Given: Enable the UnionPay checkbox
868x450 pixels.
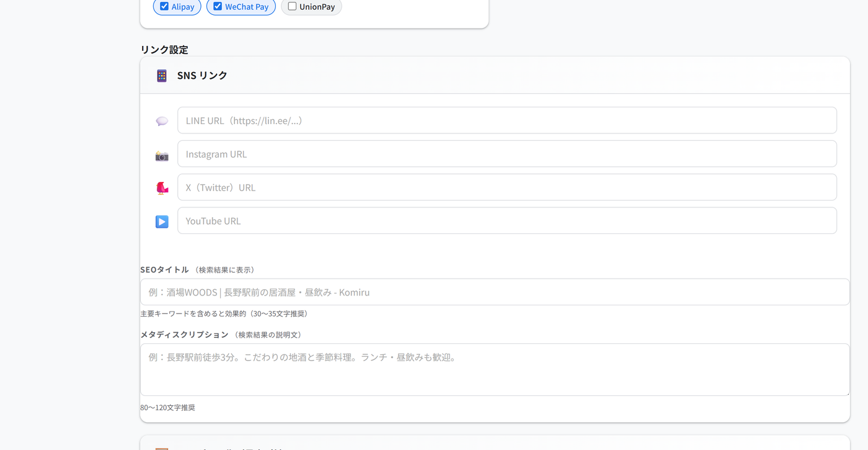Looking at the screenshot, I should (292, 6).
